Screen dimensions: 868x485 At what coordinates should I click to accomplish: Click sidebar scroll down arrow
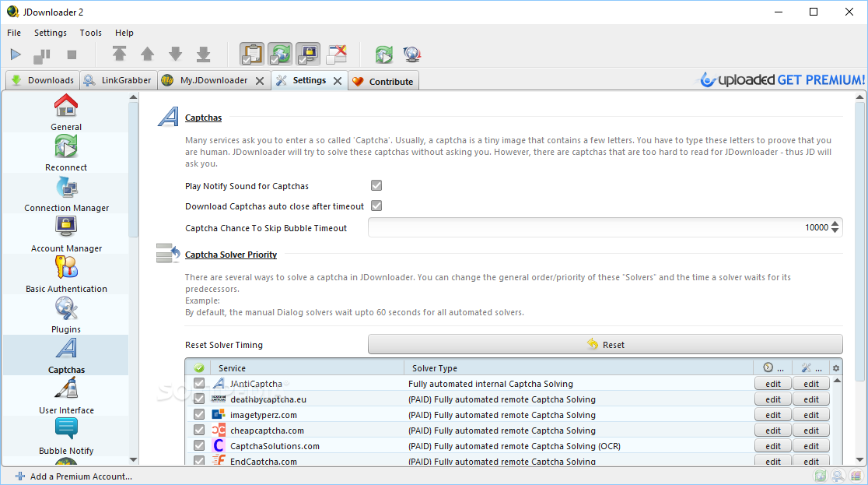tap(134, 459)
